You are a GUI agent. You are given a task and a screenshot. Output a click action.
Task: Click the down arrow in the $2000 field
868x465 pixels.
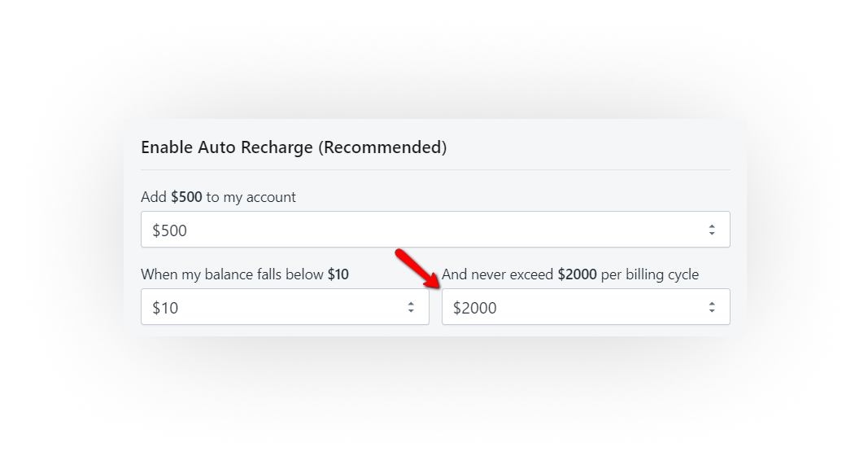point(712,311)
